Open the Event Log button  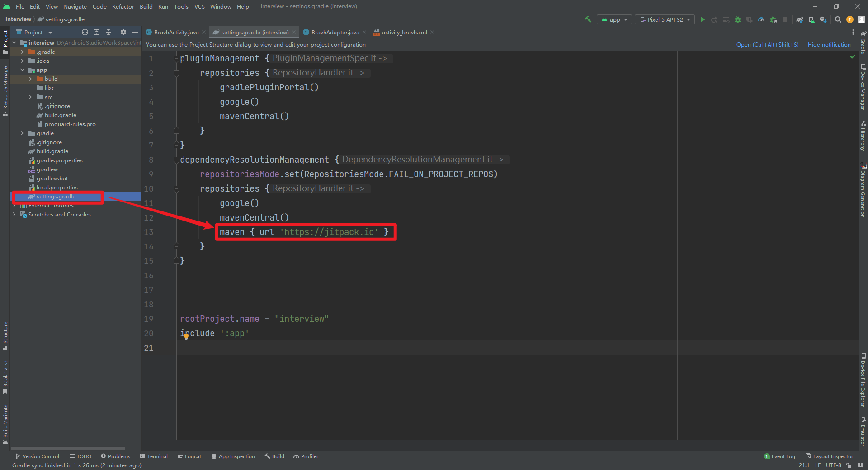point(779,456)
